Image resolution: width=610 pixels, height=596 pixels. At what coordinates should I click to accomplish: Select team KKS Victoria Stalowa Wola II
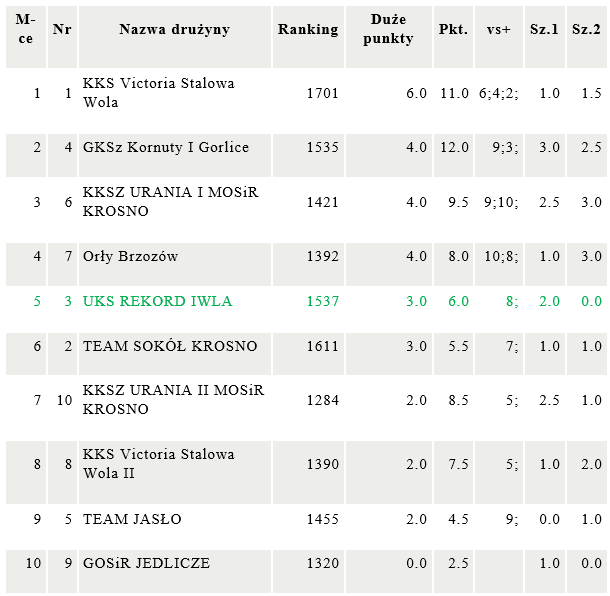(x=158, y=464)
